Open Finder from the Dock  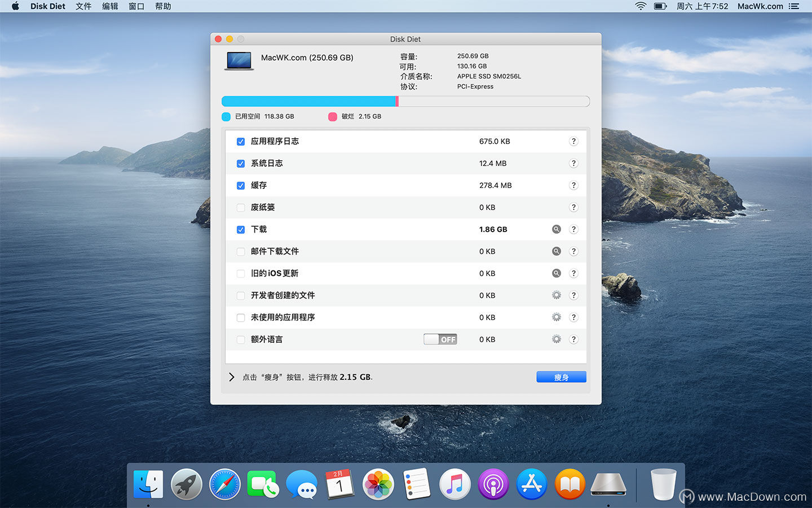(x=148, y=484)
